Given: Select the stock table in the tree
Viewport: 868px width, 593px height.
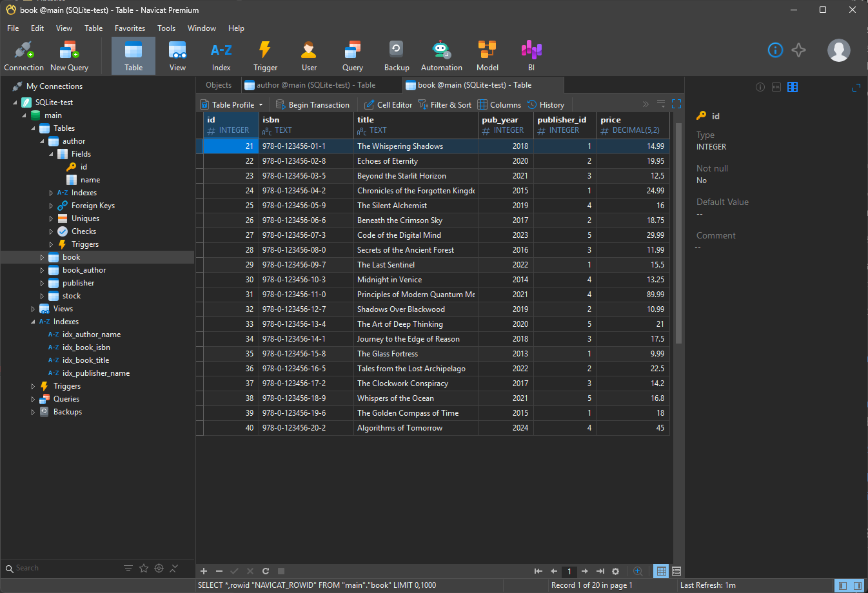Looking at the screenshot, I should tap(72, 296).
